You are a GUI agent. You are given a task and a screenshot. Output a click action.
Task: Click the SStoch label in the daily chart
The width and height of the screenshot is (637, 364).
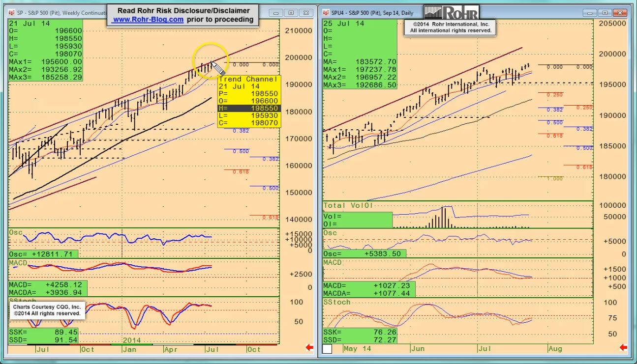tap(336, 302)
